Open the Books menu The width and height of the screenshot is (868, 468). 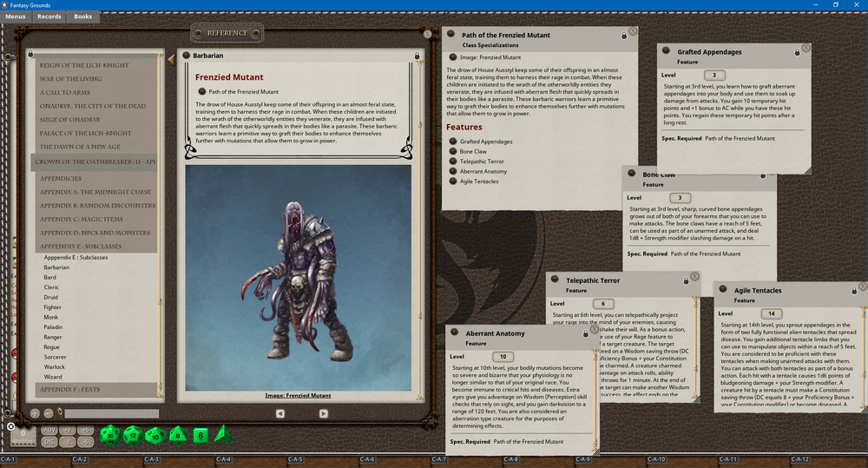point(82,16)
